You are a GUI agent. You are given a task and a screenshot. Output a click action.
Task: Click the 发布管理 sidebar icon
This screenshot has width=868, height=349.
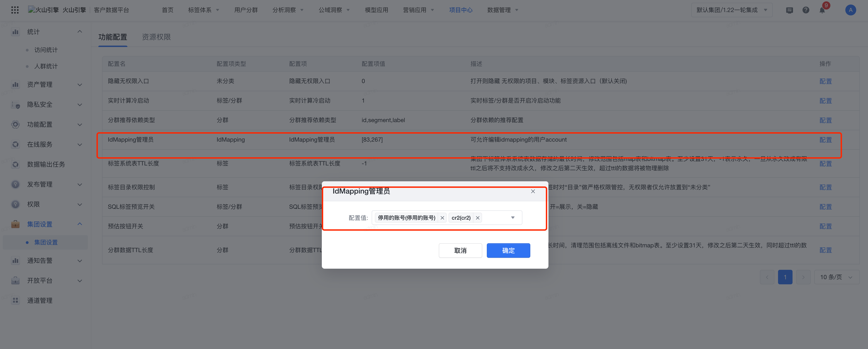pos(15,184)
